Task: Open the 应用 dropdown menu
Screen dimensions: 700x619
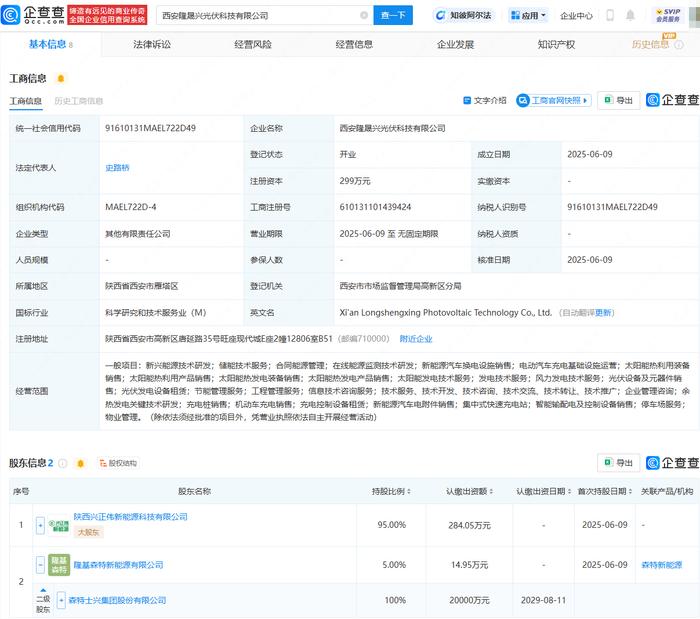Action: pos(529,16)
